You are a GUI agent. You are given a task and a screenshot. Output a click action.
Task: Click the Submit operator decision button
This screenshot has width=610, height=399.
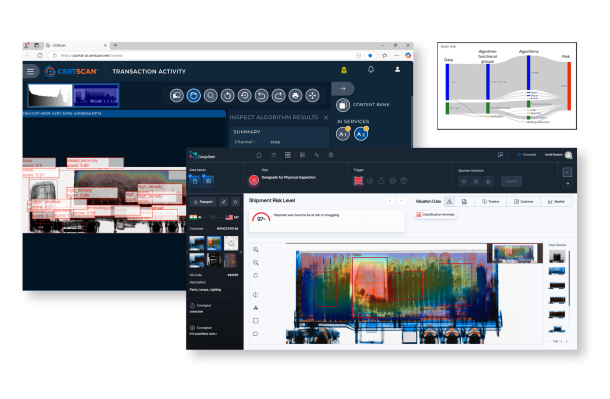[511, 181]
